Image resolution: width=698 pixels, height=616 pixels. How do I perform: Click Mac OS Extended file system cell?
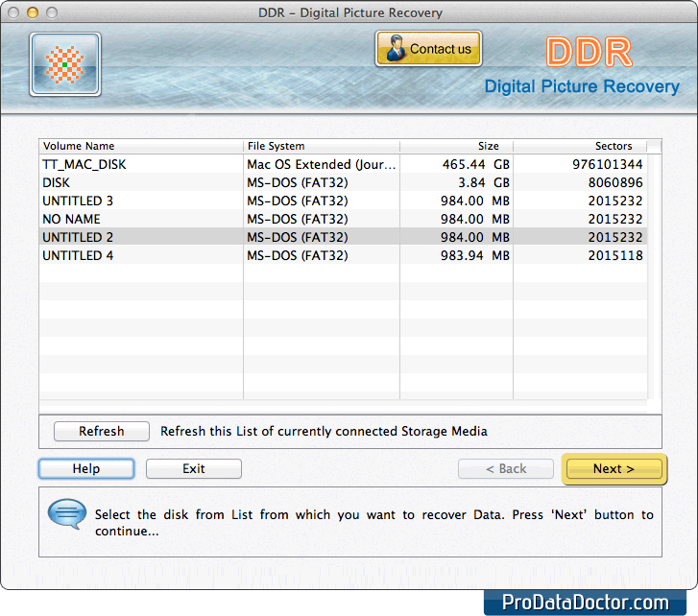tap(321, 164)
